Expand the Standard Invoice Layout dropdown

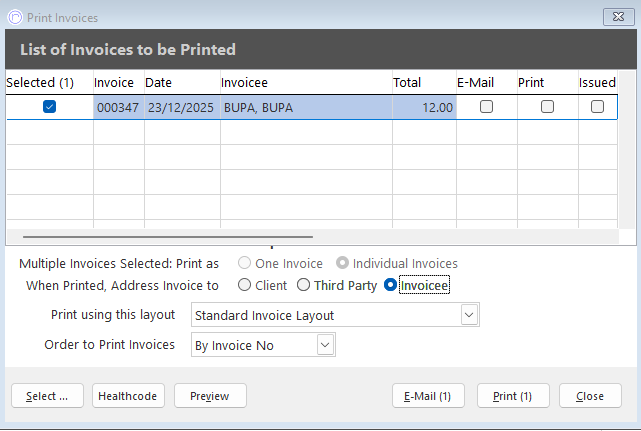pos(469,315)
